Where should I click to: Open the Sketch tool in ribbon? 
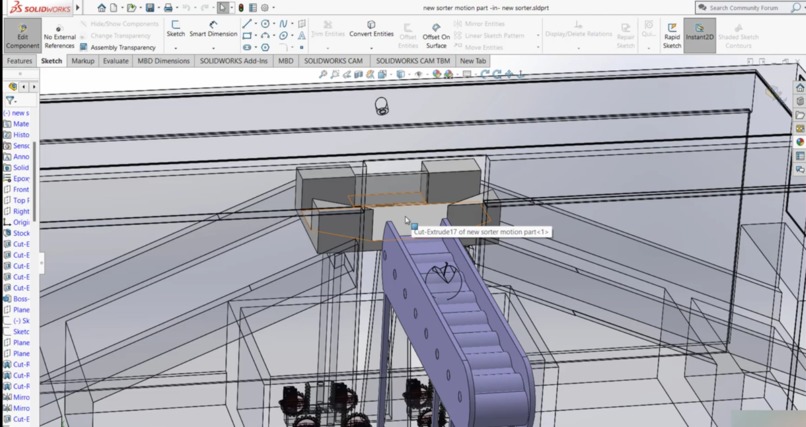coord(175,29)
